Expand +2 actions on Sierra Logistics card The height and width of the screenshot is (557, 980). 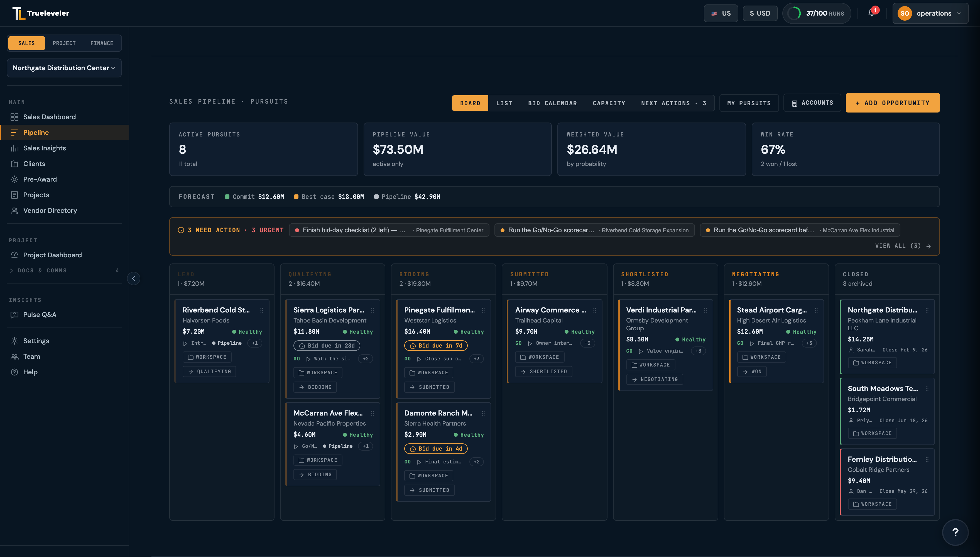tap(366, 359)
